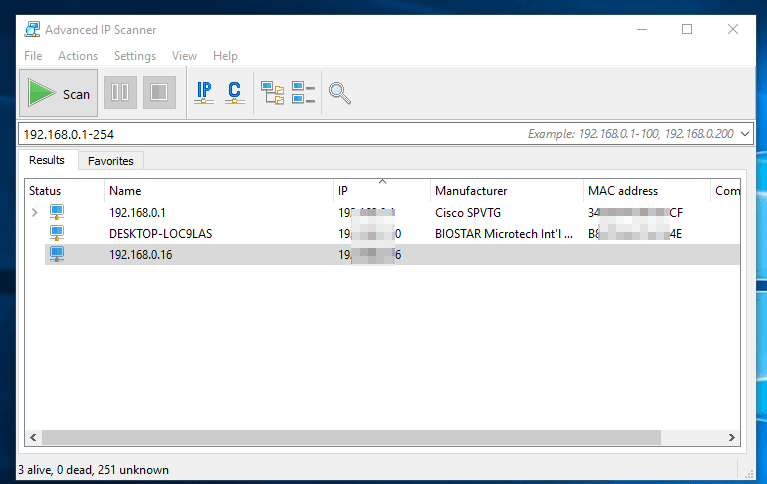This screenshot has height=484, width=767.
Task: Click the computer icon for DESKTOP-LOC9LAS
Action: 57,233
